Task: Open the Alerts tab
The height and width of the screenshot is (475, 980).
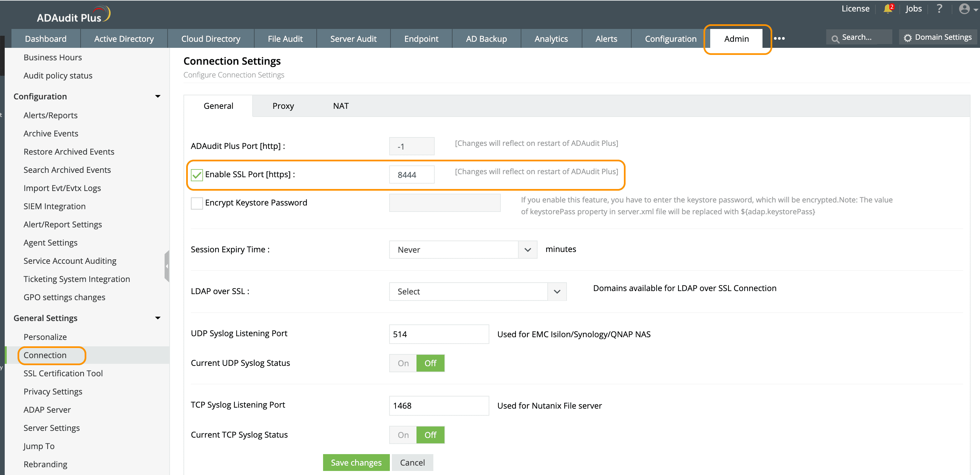Action: 606,39
